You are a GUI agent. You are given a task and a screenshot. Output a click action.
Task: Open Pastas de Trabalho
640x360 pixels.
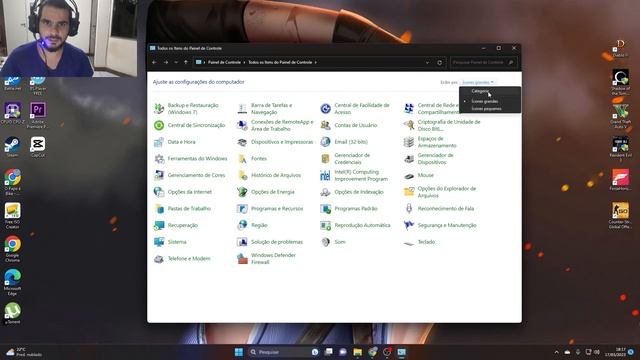(x=182, y=209)
